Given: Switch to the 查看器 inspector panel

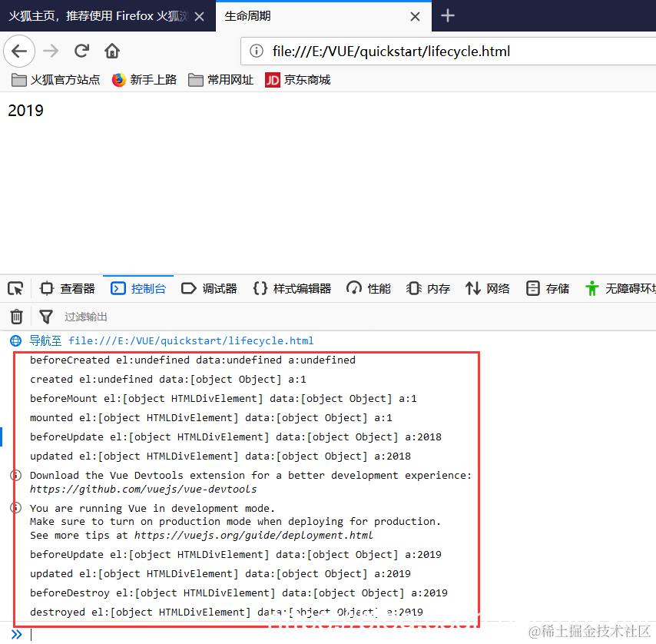Looking at the screenshot, I should (x=67, y=288).
